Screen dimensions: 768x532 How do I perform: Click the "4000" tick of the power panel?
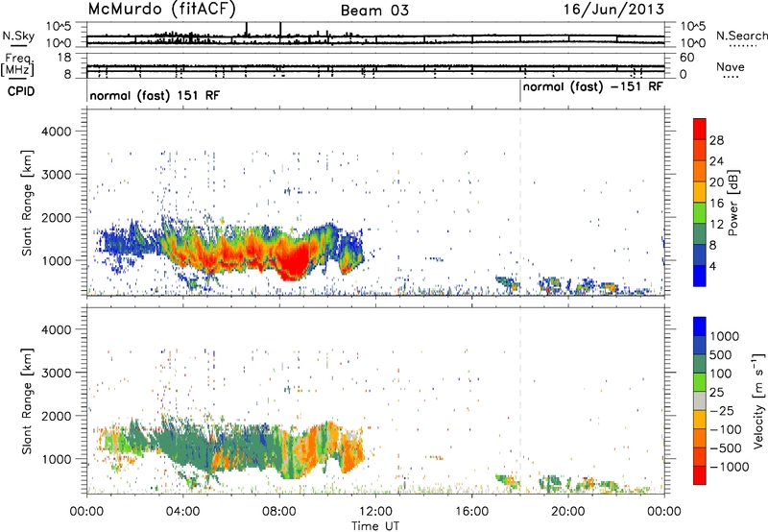(56, 132)
